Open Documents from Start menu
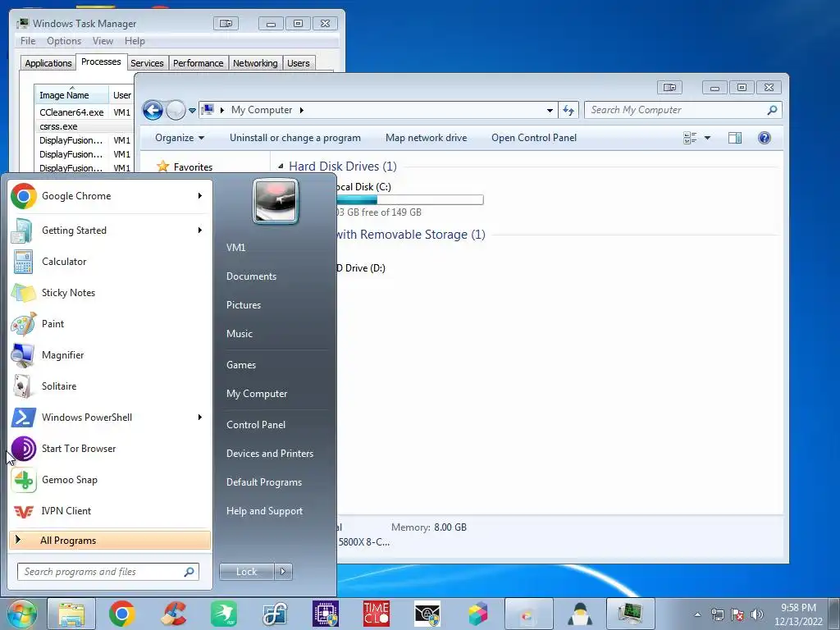The width and height of the screenshot is (840, 630). (x=251, y=276)
